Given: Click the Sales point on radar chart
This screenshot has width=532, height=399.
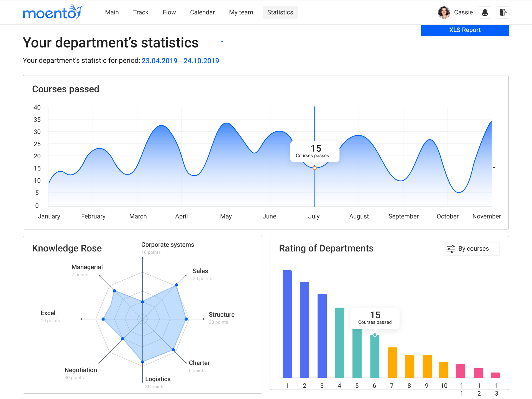Looking at the screenshot, I should click(x=176, y=285).
